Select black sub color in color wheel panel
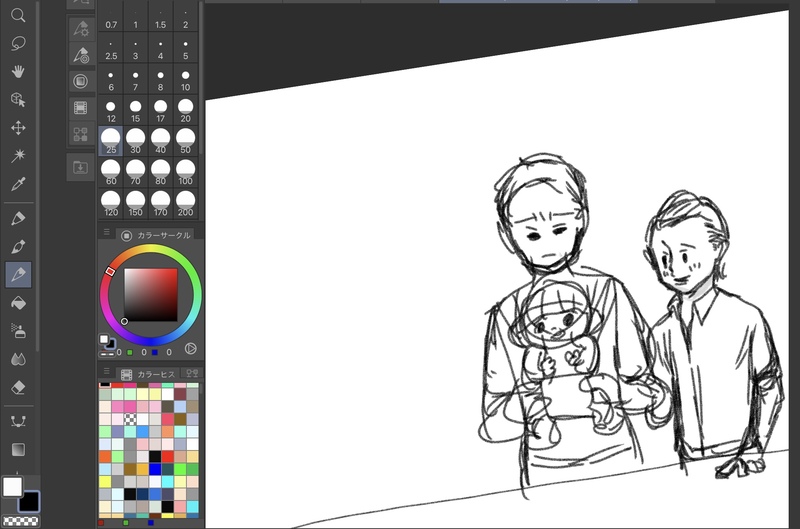The width and height of the screenshot is (800, 529). coord(112,345)
